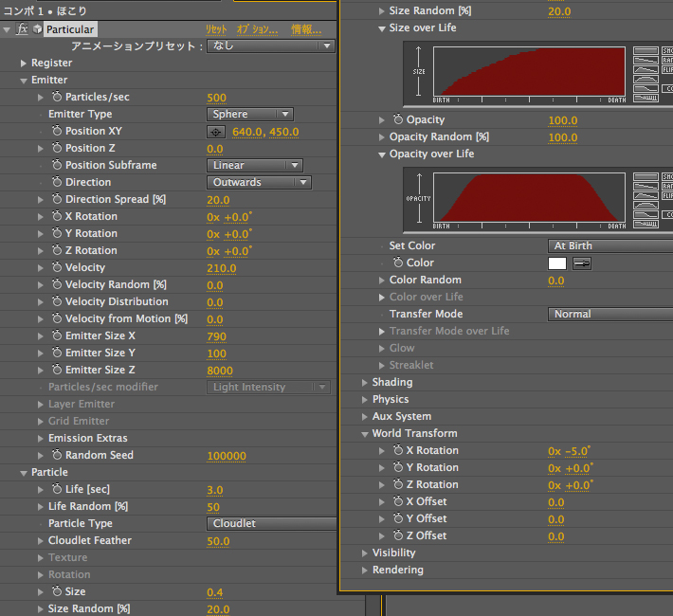Click the オプション (Options) link
This screenshot has height=616, width=673.
[x=257, y=30]
